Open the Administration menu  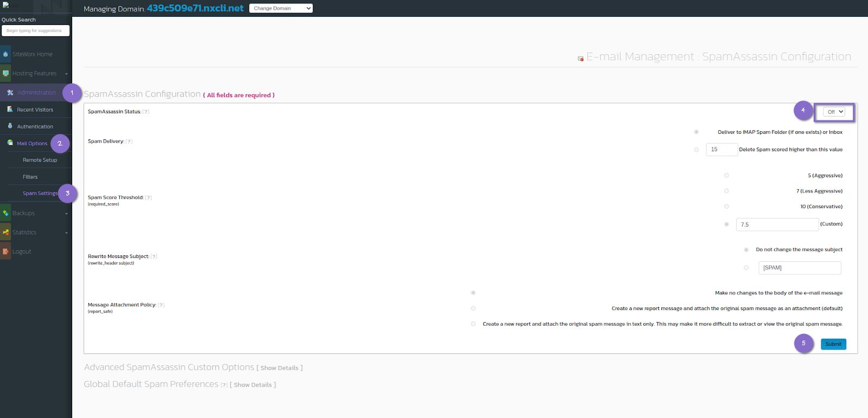pyautogui.click(x=36, y=93)
